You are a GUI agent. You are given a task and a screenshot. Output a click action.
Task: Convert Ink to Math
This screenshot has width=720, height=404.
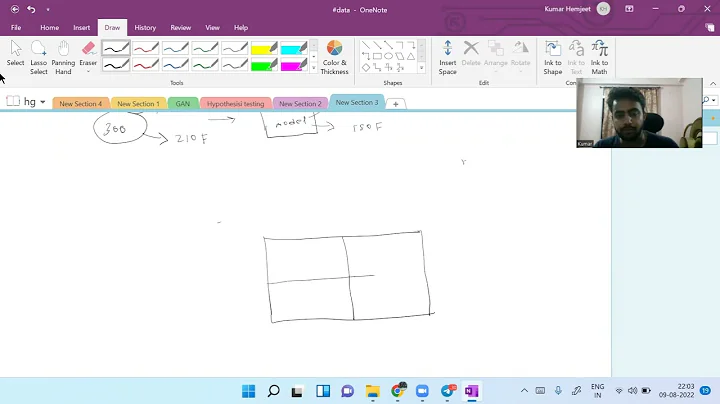(599, 57)
